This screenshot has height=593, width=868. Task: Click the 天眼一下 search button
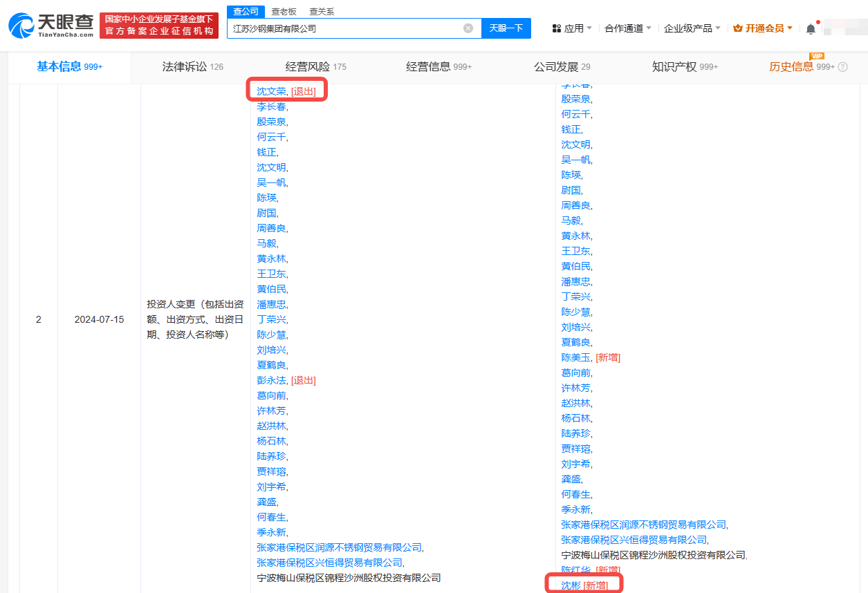[x=506, y=28]
